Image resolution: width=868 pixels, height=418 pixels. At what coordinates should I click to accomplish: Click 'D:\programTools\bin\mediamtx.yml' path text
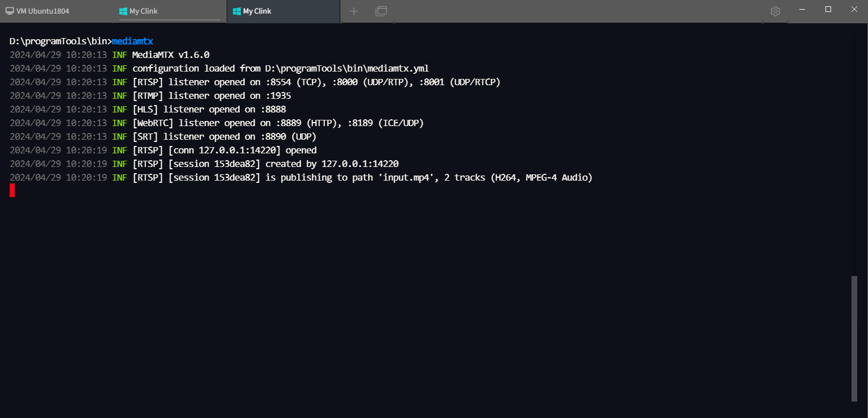[347, 69]
